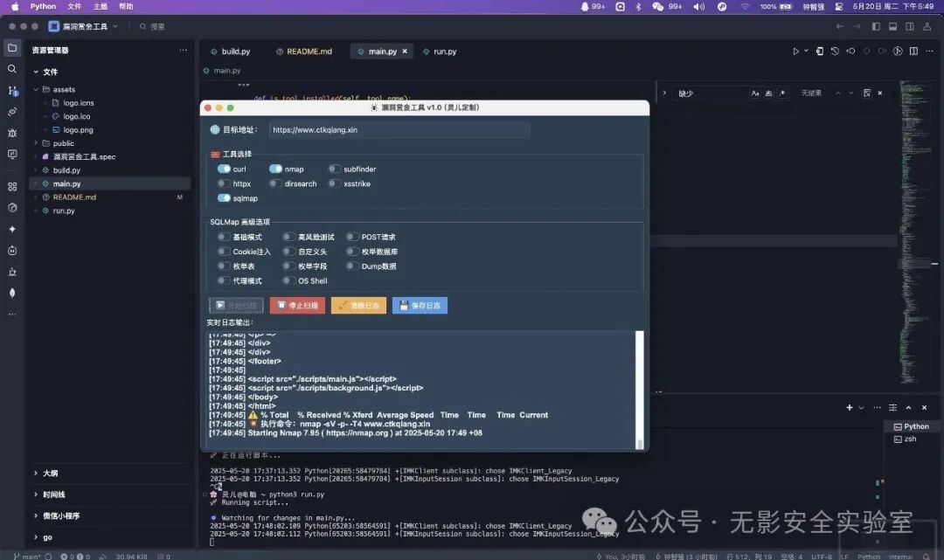Enable the 高风险测试 SQLMap option

click(289, 237)
